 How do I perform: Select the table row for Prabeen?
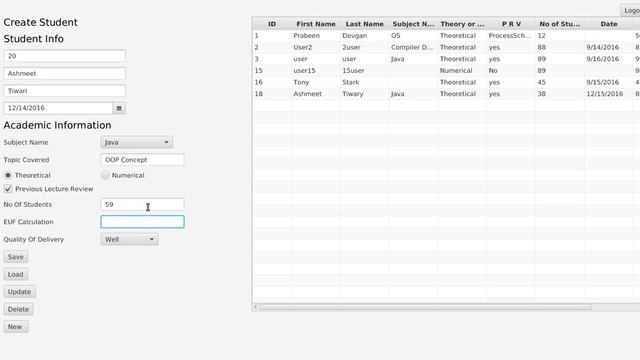pyautogui.click(x=447, y=36)
